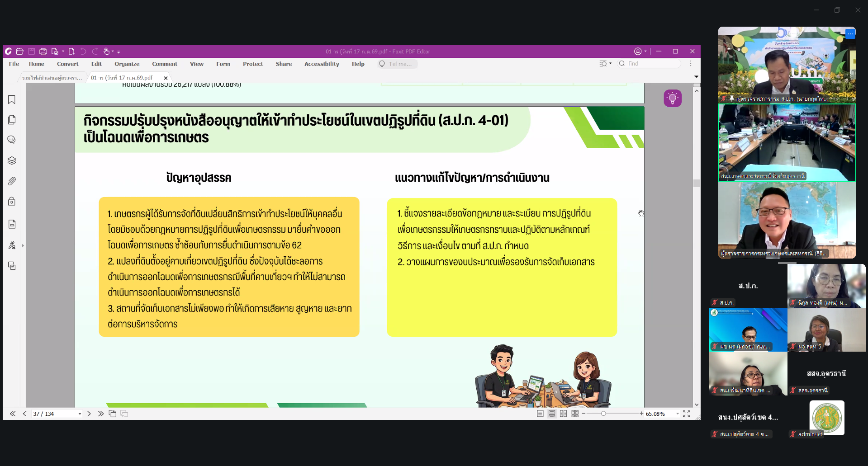Zoom out with the minus button
The image size is (868, 466).
click(583, 414)
